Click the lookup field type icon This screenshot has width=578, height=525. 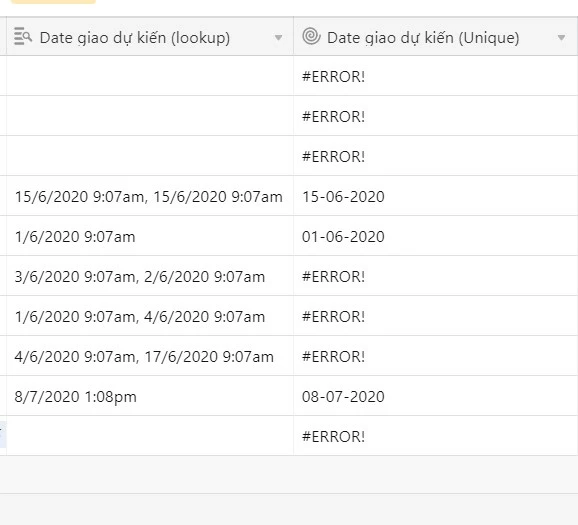[23, 36]
